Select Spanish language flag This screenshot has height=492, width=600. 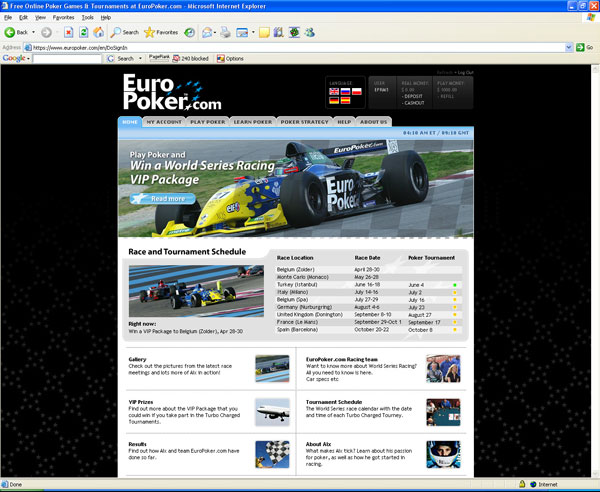tap(345, 101)
